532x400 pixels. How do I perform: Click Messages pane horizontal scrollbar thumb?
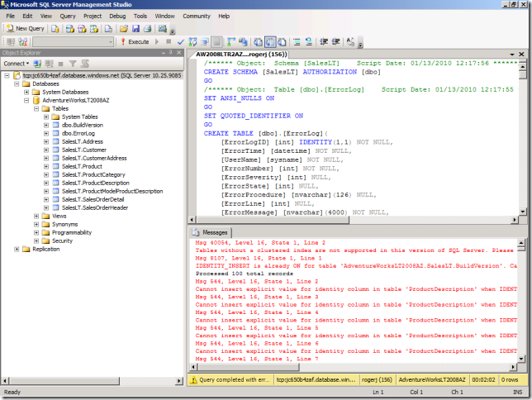click(x=249, y=367)
